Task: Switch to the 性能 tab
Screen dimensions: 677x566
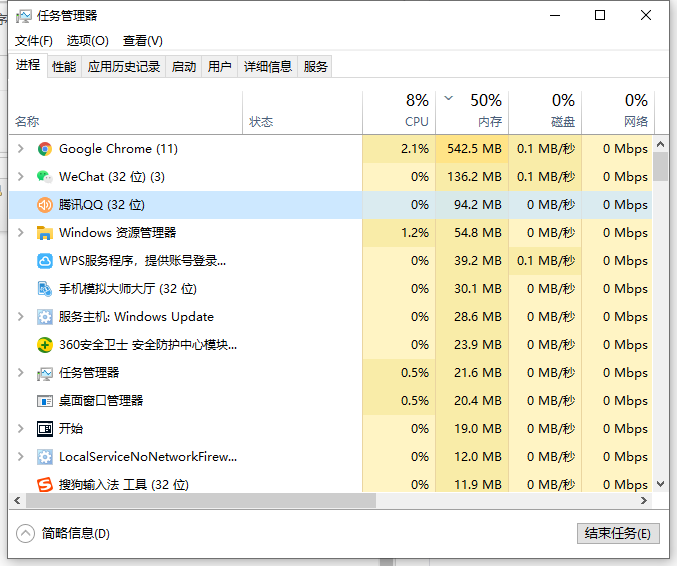Action: coord(64,67)
